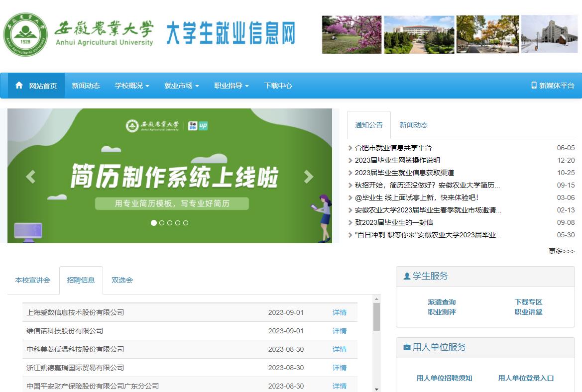Select the fifth carousel indicator dot
582x392 pixels.
pyautogui.click(x=186, y=223)
